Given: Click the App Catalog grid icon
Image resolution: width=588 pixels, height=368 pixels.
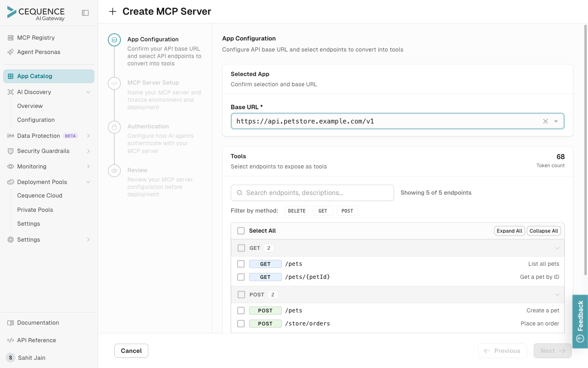Looking at the screenshot, I should (x=11, y=76).
